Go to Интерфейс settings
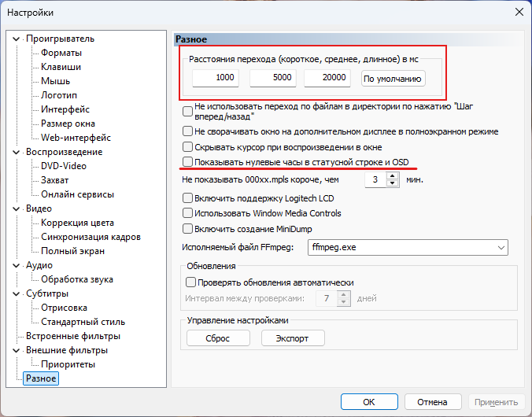The width and height of the screenshot is (532, 417). tap(65, 109)
